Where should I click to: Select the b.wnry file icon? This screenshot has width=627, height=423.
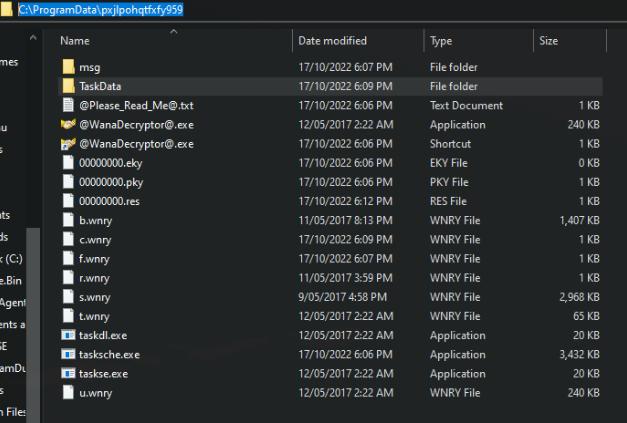(68, 220)
